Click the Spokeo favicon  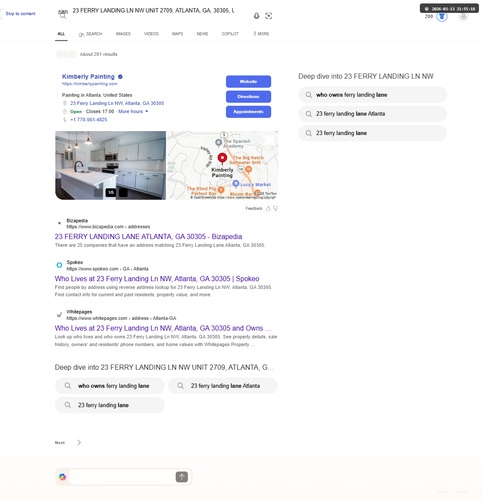(x=59, y=265)
